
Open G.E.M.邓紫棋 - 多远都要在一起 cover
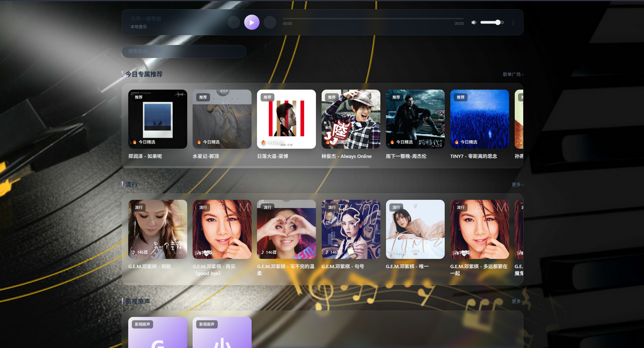480,229
